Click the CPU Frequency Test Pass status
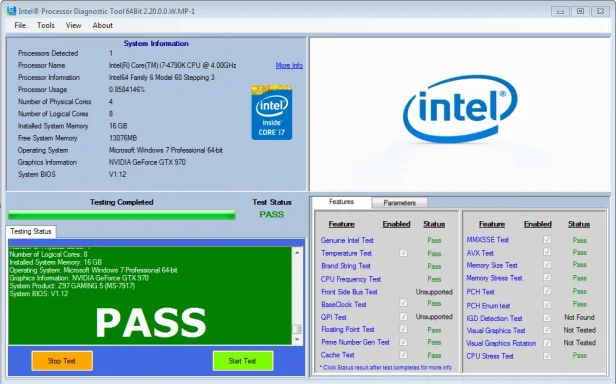Viewport: 616px width, 384px height. (x=434, y=279)
